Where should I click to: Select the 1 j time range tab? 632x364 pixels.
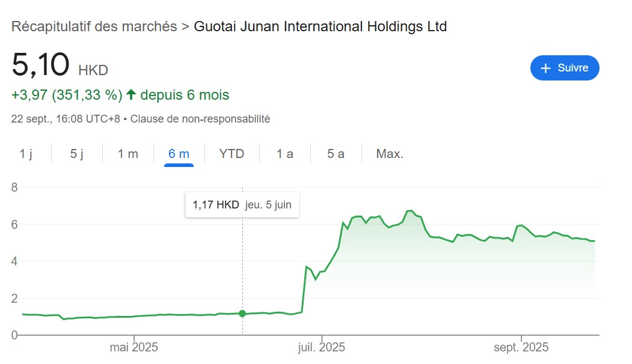pyautogui.click(x=26, y=154)
